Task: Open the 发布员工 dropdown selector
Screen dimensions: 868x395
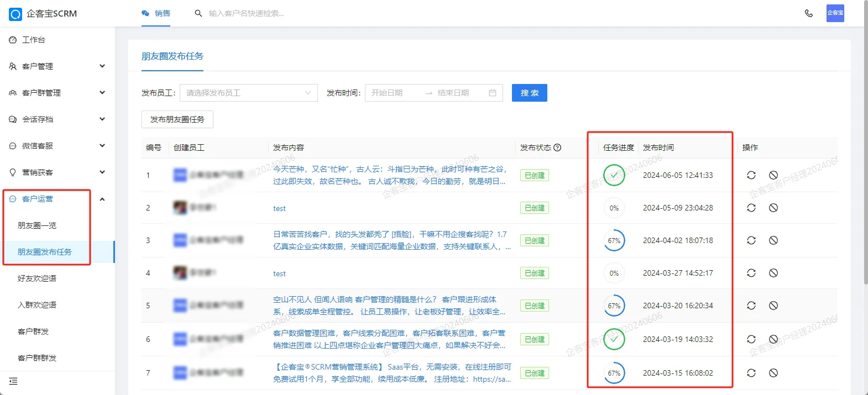Action: click(249, 93)
